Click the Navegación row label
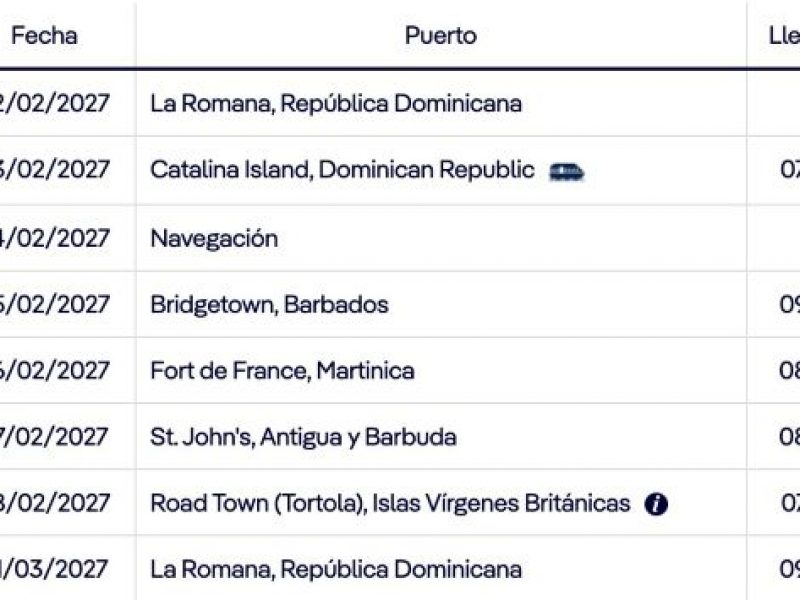 [214, 238]
